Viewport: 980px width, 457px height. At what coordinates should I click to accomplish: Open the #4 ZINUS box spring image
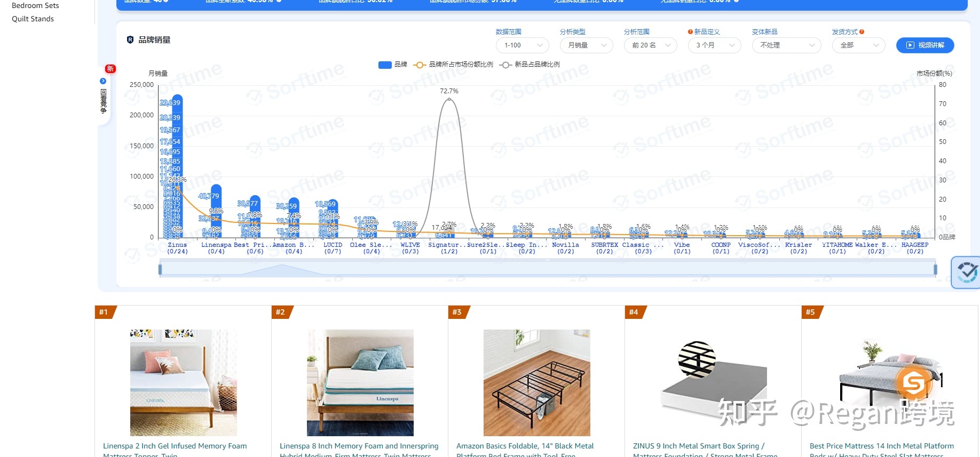(x=714, y=382)
